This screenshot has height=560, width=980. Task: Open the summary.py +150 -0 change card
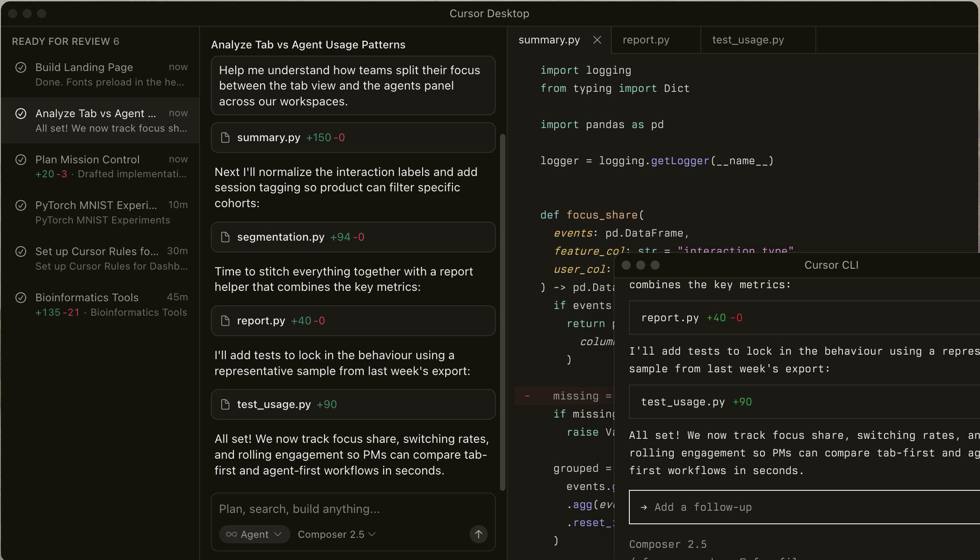click(x=353, y=138)
